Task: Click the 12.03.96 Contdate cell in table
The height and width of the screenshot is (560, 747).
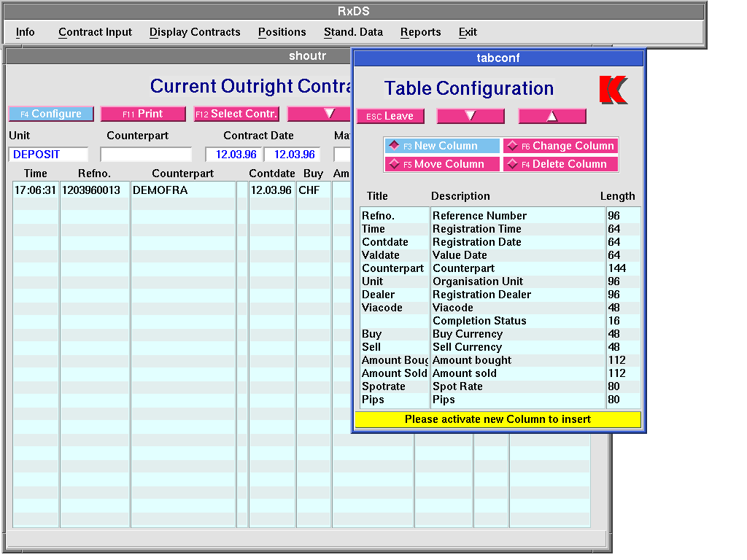Action: pos(271,190)
